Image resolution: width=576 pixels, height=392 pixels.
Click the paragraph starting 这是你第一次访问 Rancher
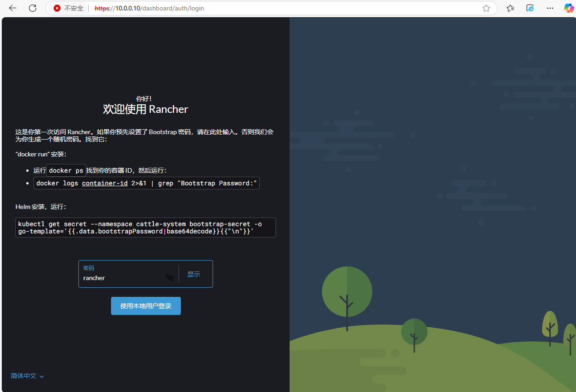[x=145, y=136]
